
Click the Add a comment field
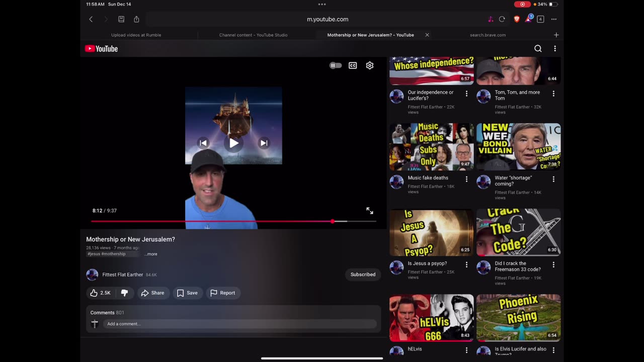point(239,324)
